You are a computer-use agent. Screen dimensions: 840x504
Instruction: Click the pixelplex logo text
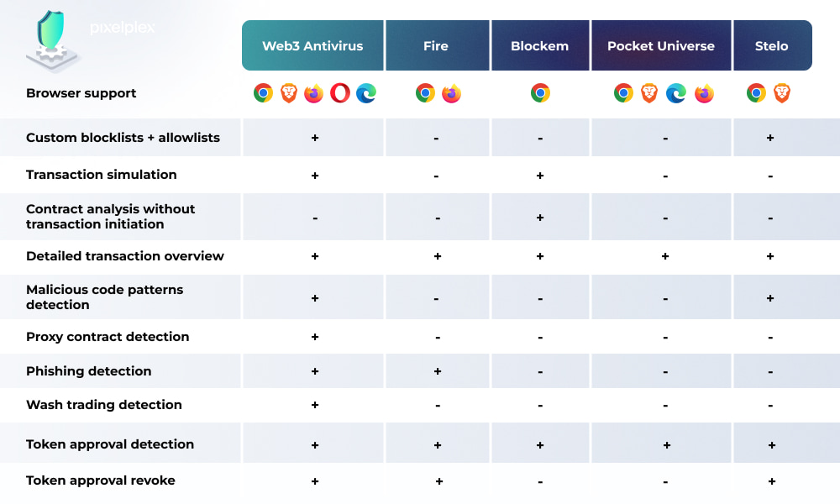pos(123,28)
